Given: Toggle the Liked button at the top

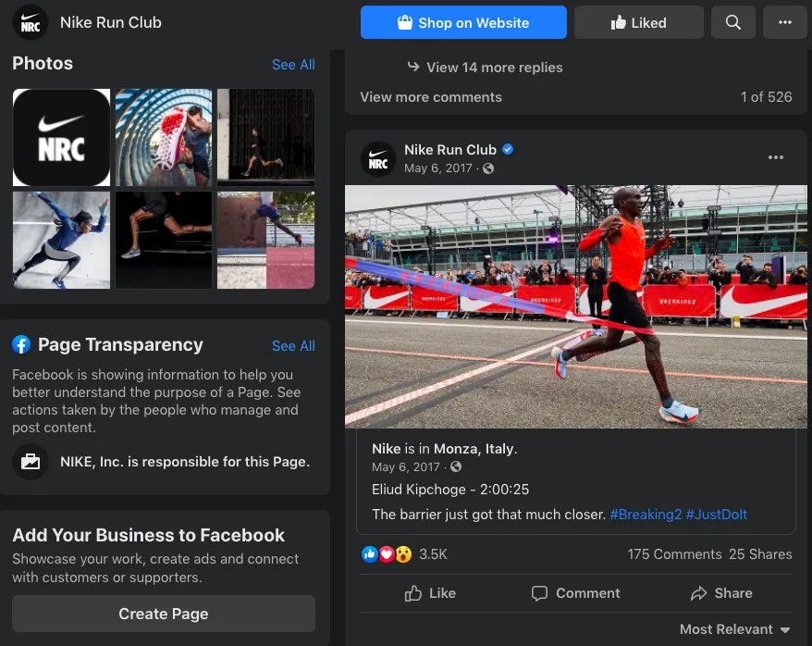Looking at the screenshot, I should coord(638,21).
